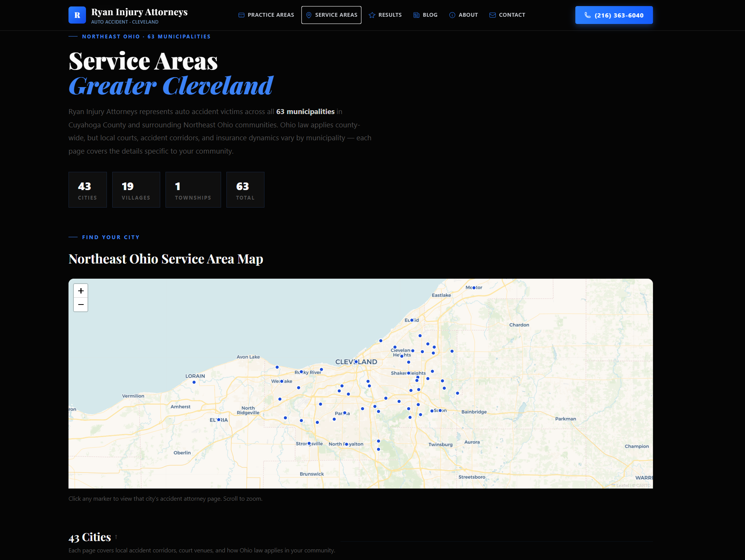Open the Blog nav item
The width and height of the screenshot is (745, 560).
click(425, 15)
